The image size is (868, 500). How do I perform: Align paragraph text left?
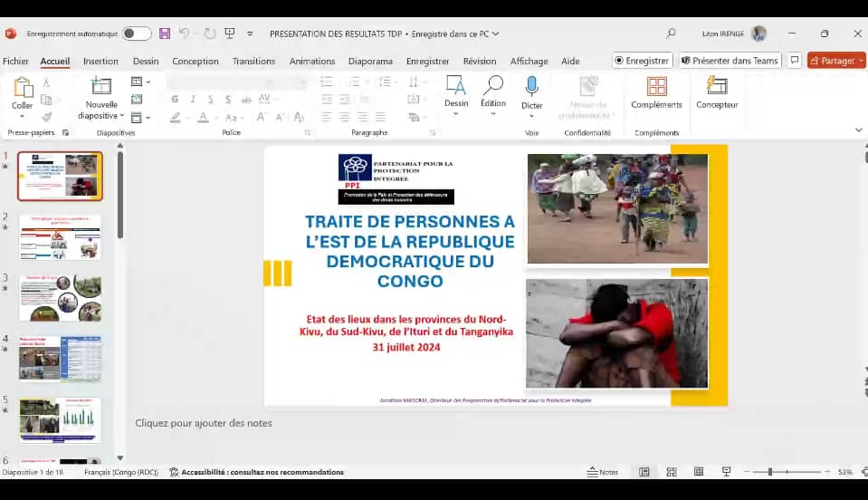click(x=327, y=117)
